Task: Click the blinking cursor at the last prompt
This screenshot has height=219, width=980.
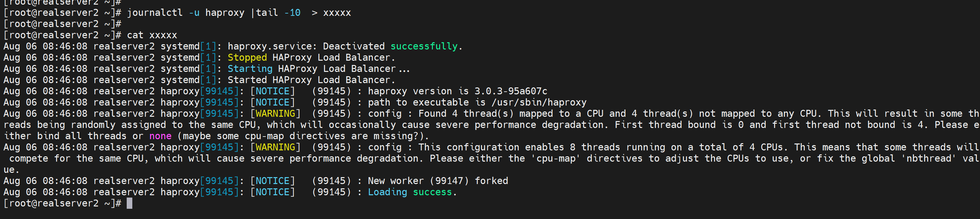Action: coord(129,203)
